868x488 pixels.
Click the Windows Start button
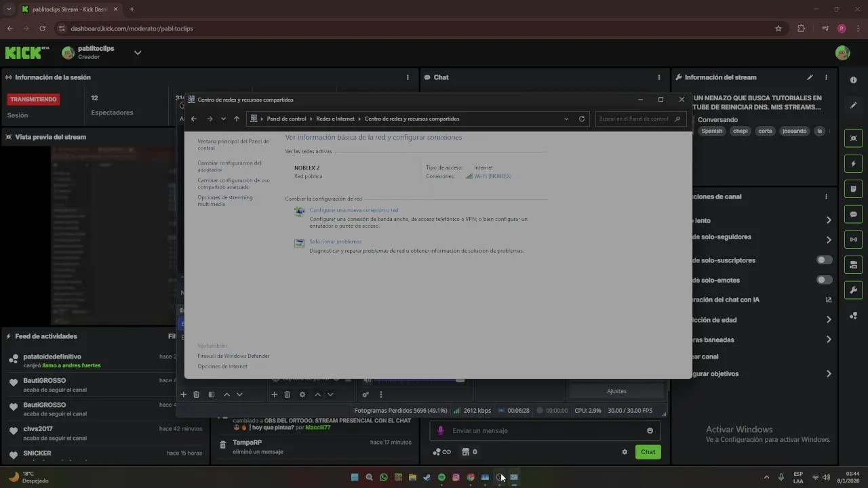[355, 477]
